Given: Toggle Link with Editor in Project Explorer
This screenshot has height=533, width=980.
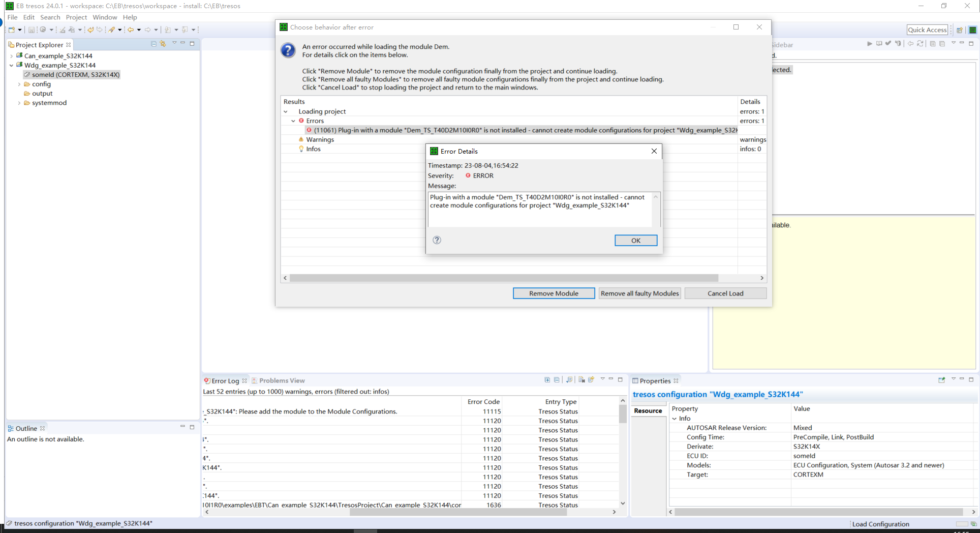Looking at the screenshot, I should [x=163, y=44].
